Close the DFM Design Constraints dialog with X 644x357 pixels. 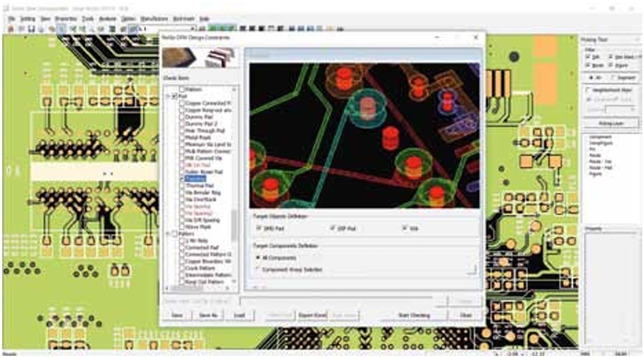click(x=476, y=37)
